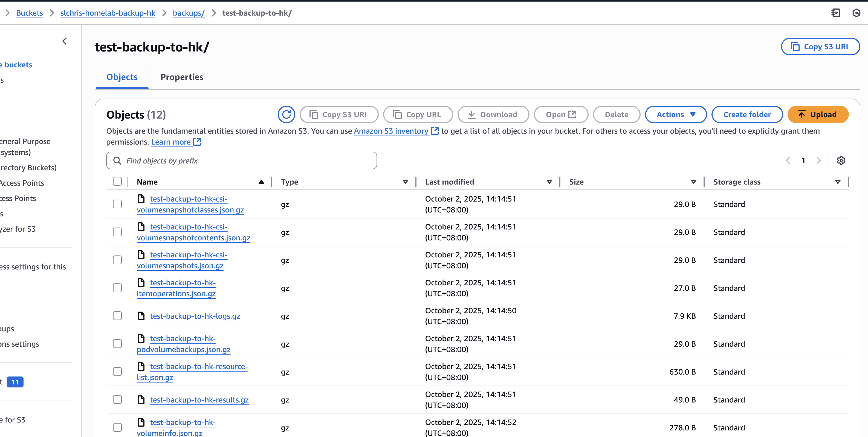The image size is (868, 437).
Task: Click the hexagon icon at top right
Action: point(856,13)
